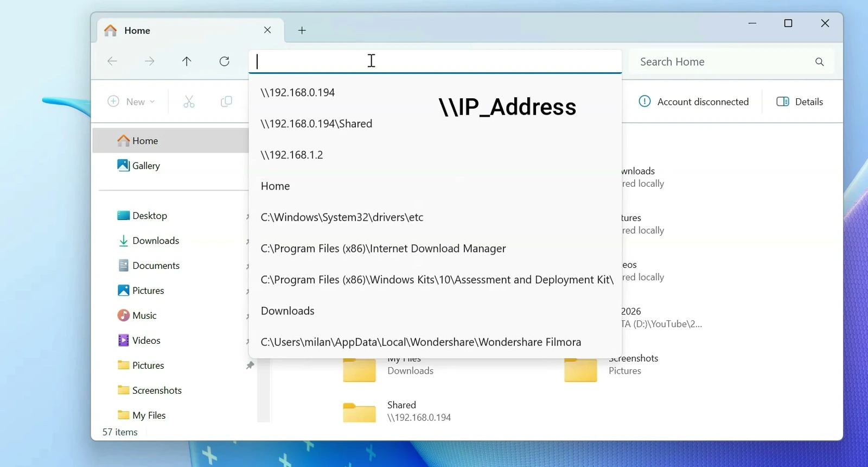This screenshot has height=467, width=868.
Task: Open the My Files folder in Downloads
Action: coord(359,369)
